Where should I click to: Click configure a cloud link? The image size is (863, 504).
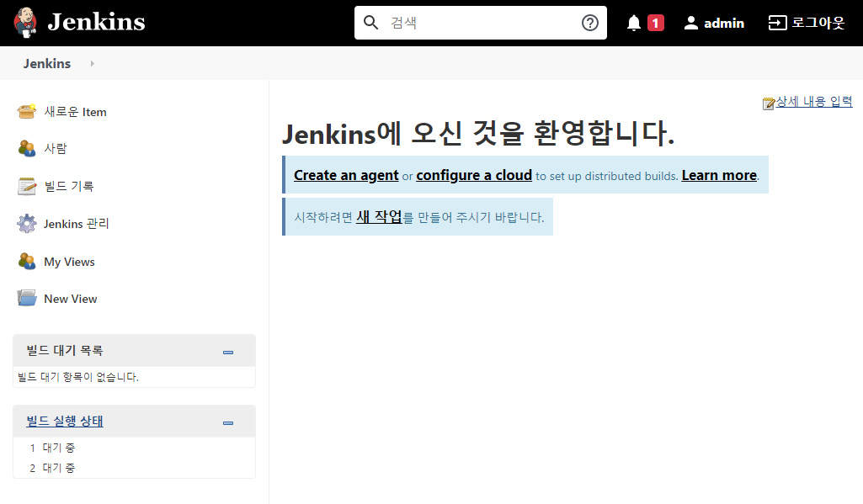click(474, 175)
